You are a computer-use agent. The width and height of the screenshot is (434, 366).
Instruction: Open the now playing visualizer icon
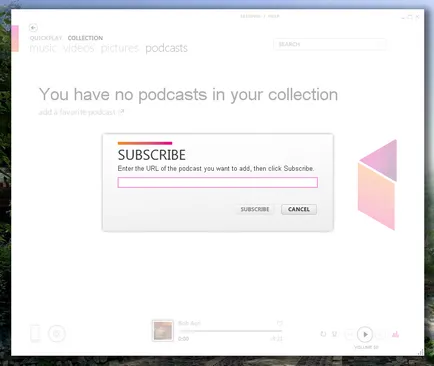pos(395,334)
